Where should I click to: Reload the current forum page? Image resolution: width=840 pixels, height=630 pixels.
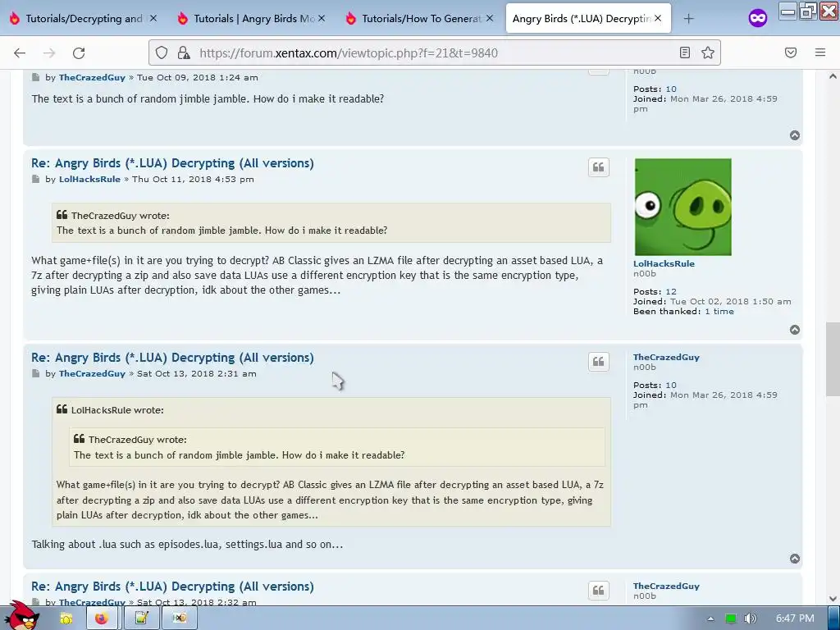tap(79, 52)
